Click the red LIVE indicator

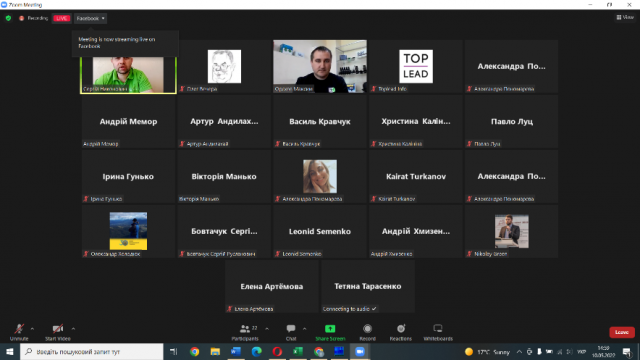[x=62, y=18]
